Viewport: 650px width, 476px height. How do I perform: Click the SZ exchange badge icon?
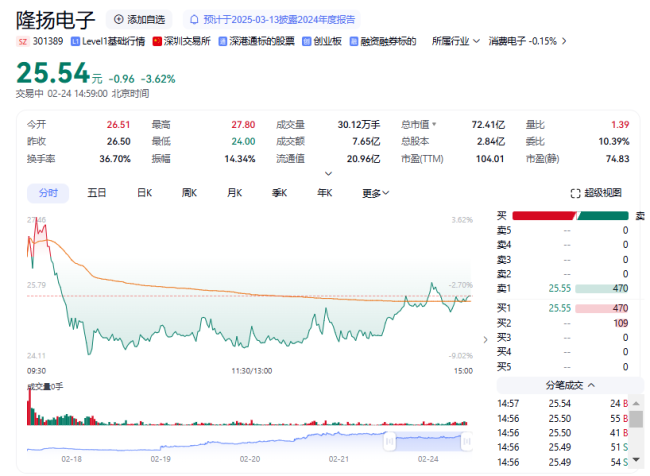(x=22, y=41)
